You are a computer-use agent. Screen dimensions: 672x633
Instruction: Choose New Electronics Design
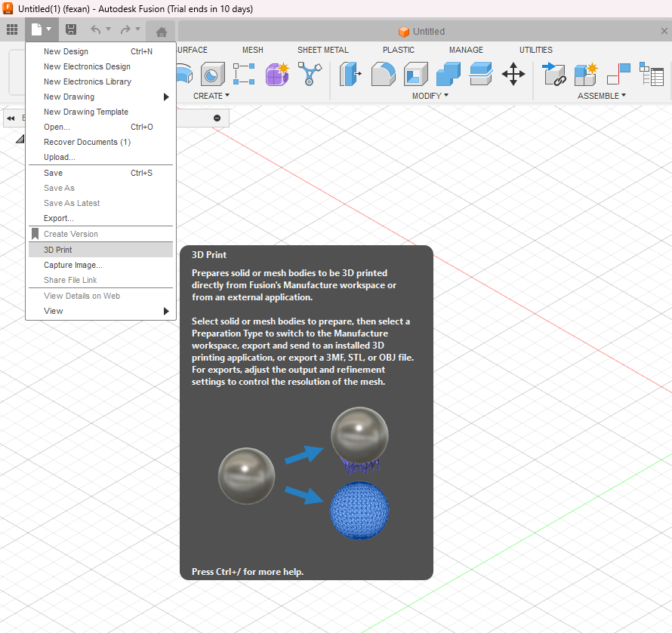[x=100, y=66]
